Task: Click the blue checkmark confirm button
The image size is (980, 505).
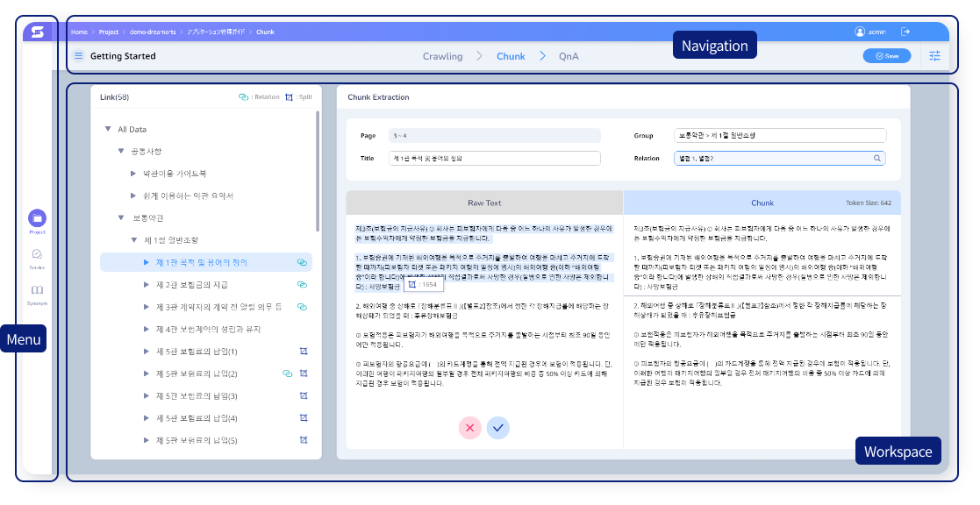Action: tap(497, 427)
